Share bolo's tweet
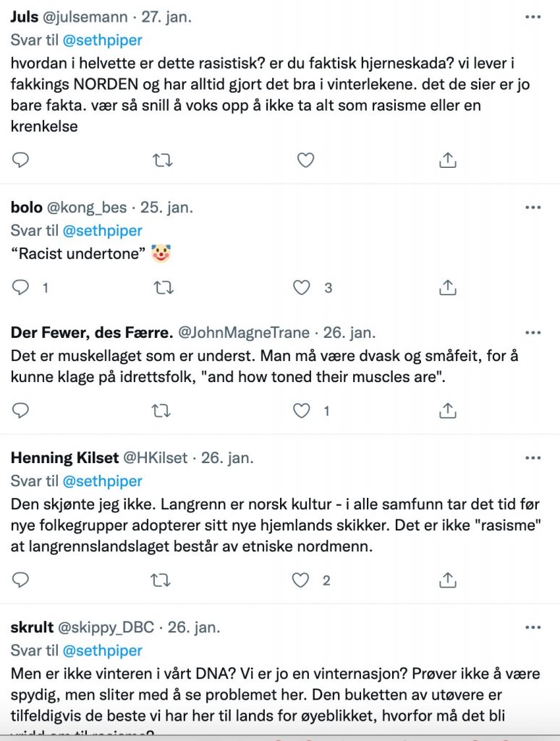Screen dimensions: 560x741 (x=448, y=287)
